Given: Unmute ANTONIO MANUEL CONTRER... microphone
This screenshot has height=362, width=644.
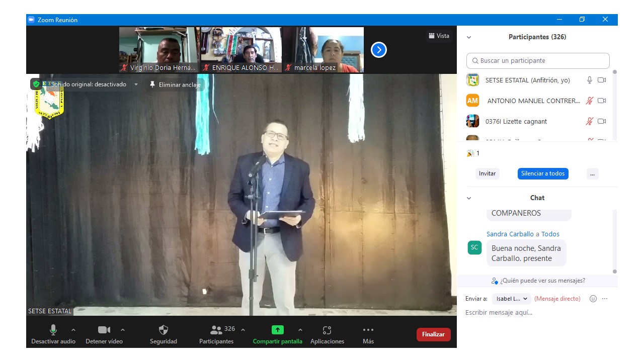Looking at the screenshot, I should pos(590,101).
